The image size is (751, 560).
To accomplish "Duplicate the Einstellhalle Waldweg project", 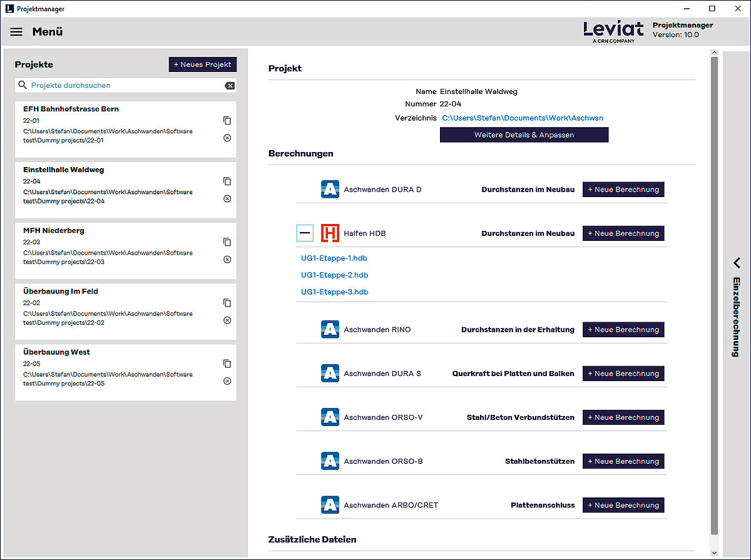I will click(x=227, y=181).
